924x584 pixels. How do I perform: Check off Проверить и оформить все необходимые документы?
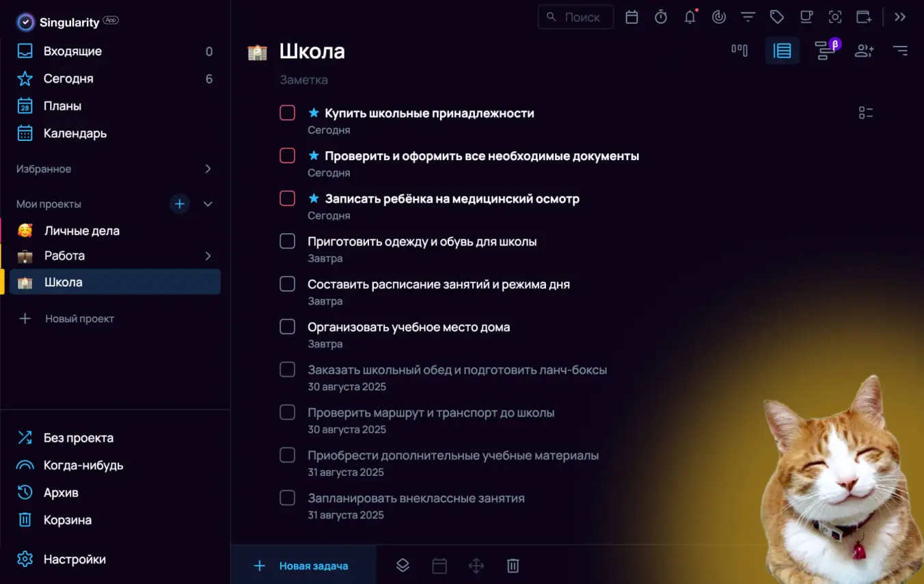[x=288, y=156]
